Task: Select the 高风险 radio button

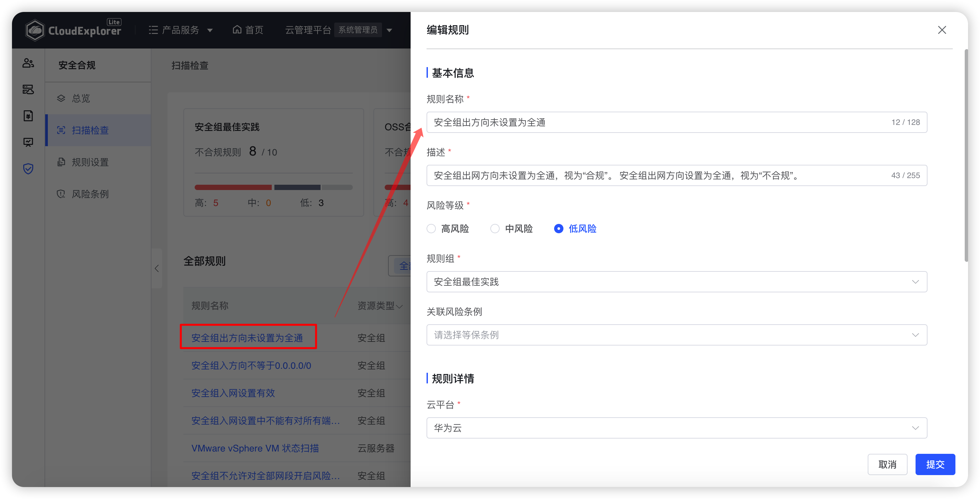Action: 431,229
